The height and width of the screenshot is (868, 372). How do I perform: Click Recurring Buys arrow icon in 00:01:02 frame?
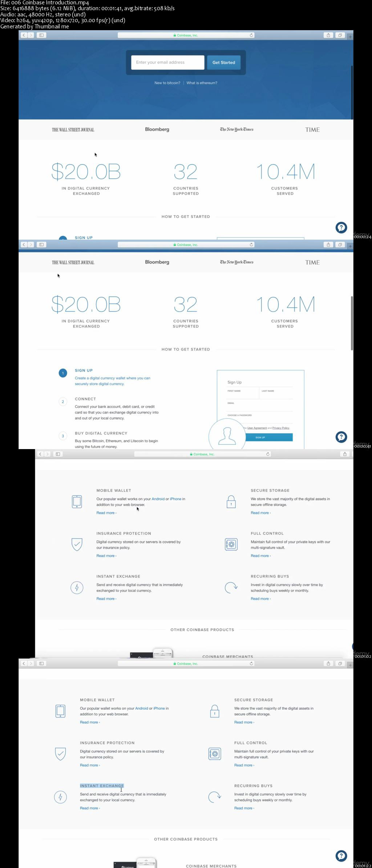pos(231,588)
